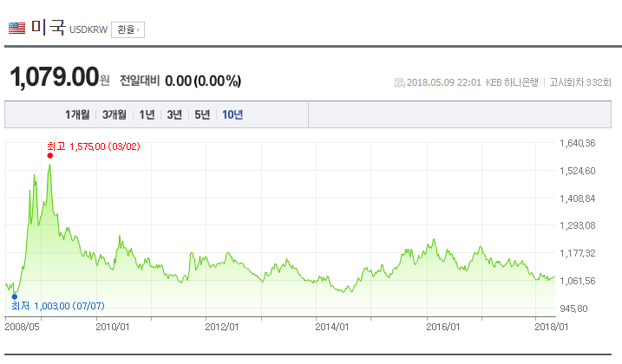The image size is (622, 364).
Task: Click the 2018/01 x-axis date label
Action: click(x=552, y=327)
